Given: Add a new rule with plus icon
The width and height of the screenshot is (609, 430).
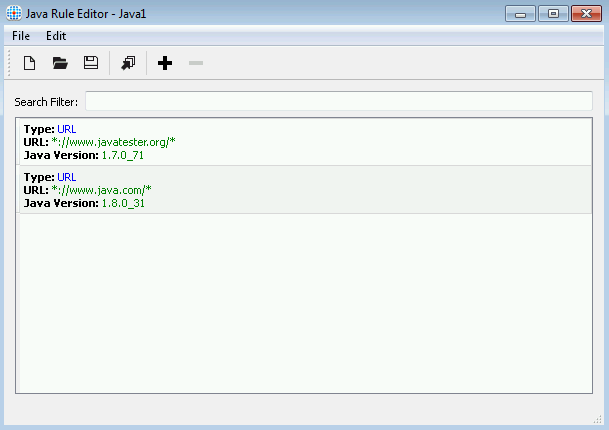Looking at the screenshot, I should [165, 63].
